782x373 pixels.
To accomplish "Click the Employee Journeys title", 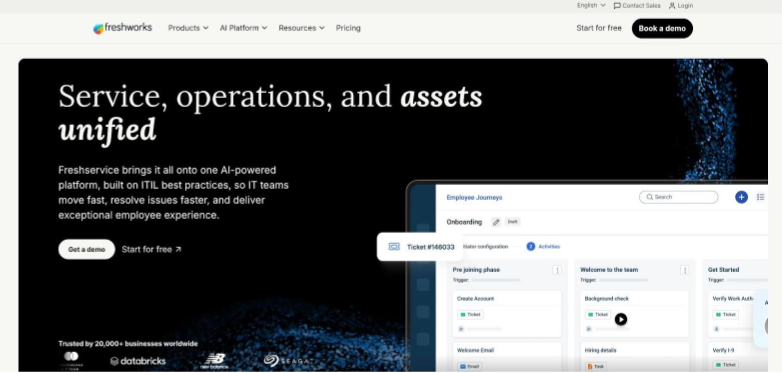I will 474,197.
